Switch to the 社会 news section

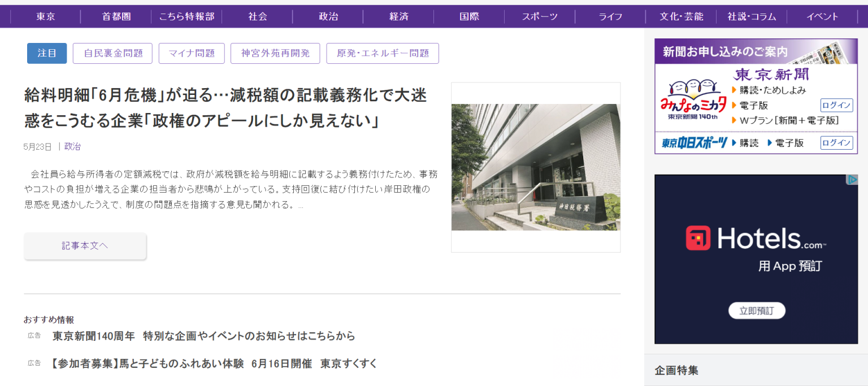point(258,16)
